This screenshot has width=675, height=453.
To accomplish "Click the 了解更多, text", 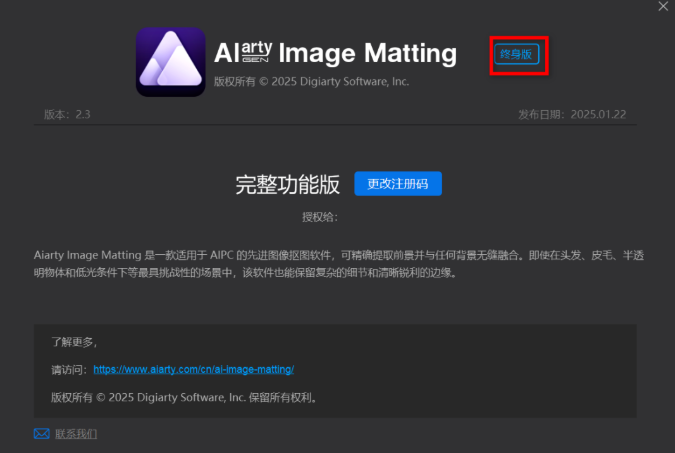I will 74,342.
